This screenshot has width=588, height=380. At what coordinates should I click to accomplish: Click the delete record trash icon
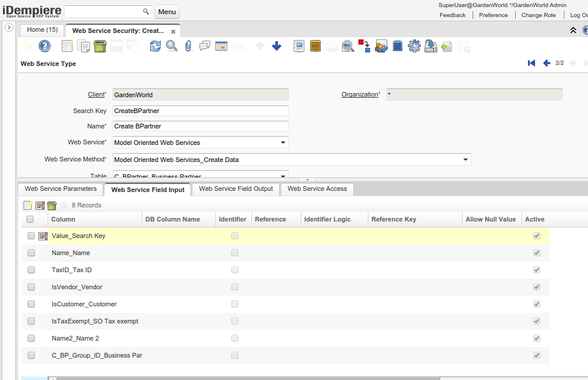click(x=99, y=46)
